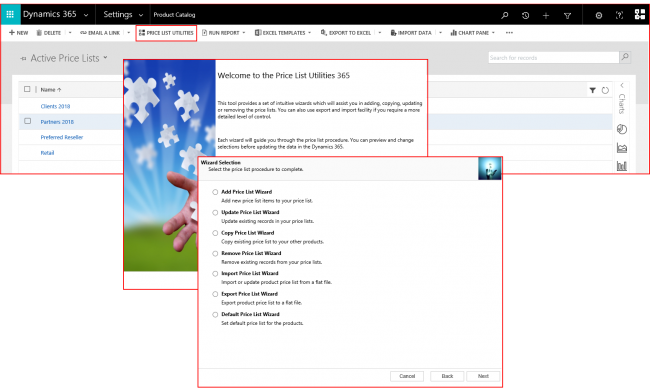Click the NEW command button
650x388 pixels.
tap(19, 33)
